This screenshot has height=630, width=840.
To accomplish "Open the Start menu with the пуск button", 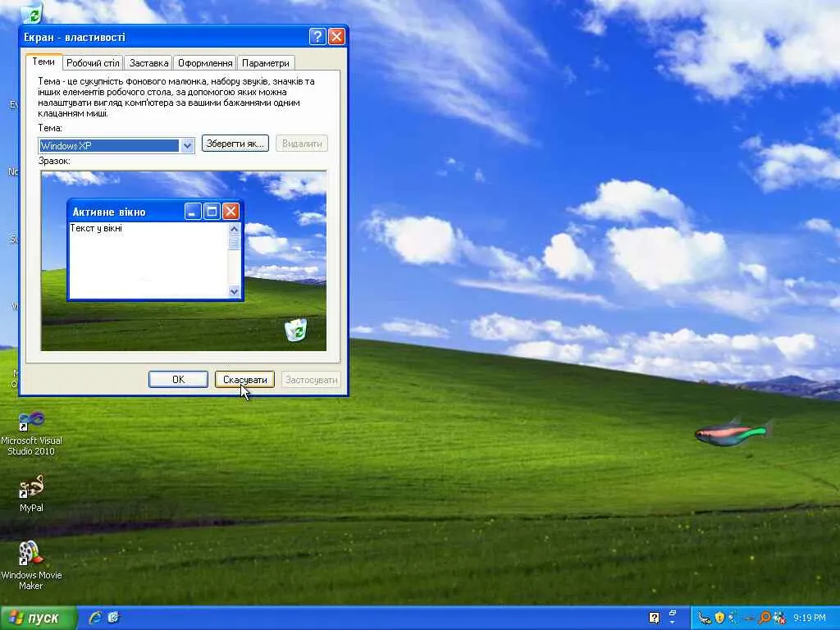I will pyautogui.click(x=38, y=618).
